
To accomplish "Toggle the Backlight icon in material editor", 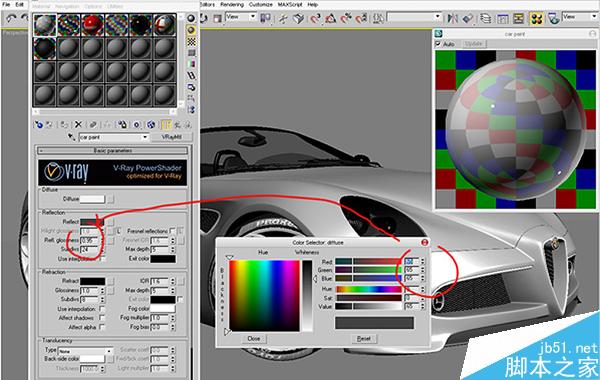I will point(191,30).
